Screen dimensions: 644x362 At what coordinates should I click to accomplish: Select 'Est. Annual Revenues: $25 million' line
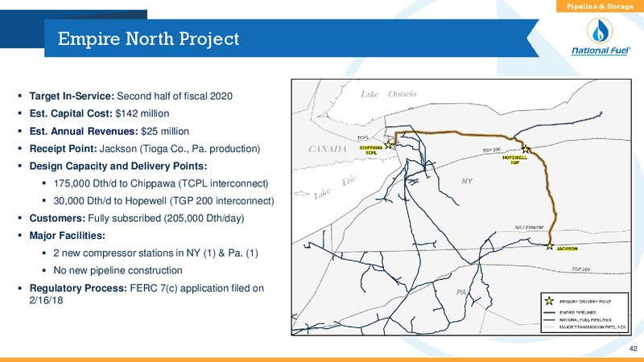(x=109, y=131)
